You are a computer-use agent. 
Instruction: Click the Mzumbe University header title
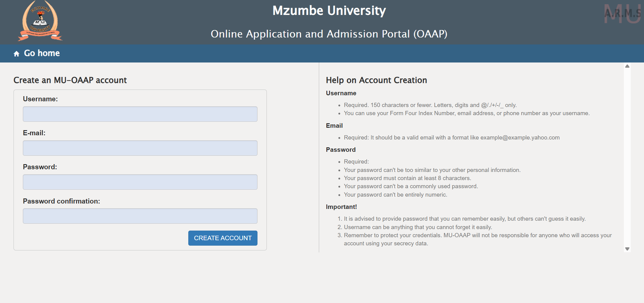pos(329,10)
